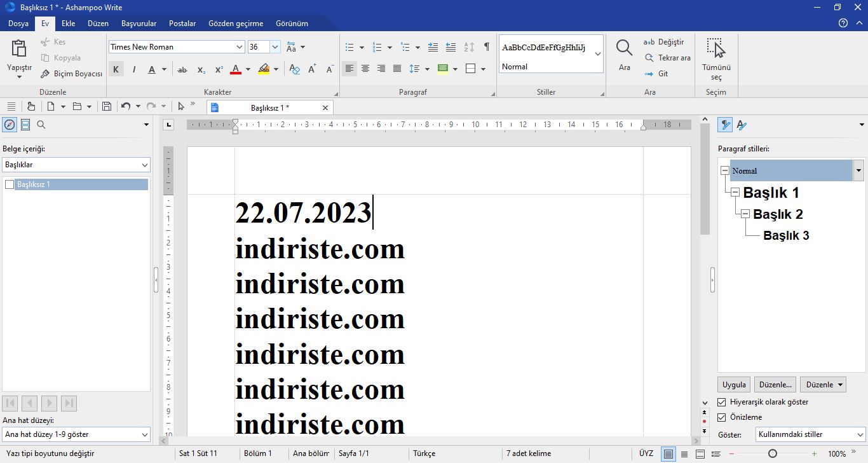Collapse the Başlık 2 tree node
This screenshot has width=868, height=463.
[x=745, y=214]
